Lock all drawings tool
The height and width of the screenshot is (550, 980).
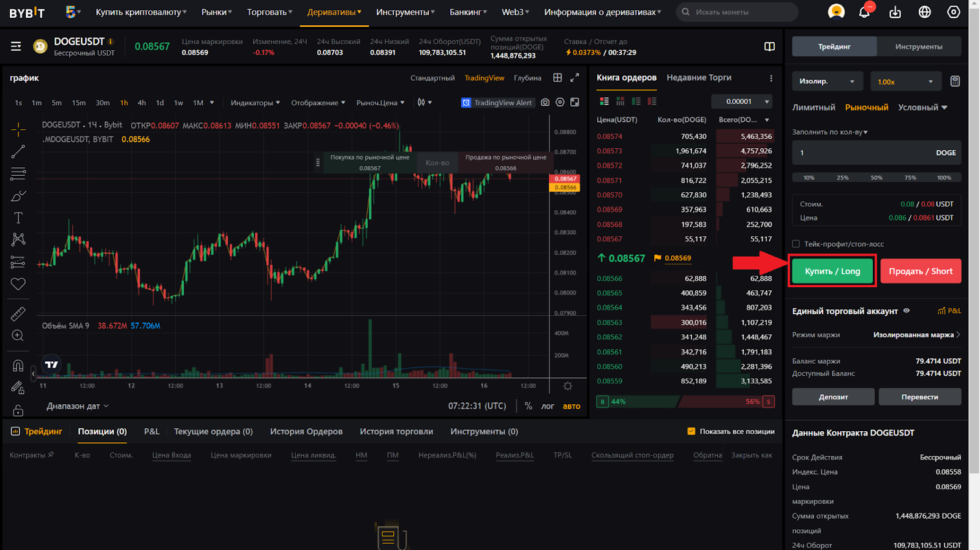click(x=18, y=410)
